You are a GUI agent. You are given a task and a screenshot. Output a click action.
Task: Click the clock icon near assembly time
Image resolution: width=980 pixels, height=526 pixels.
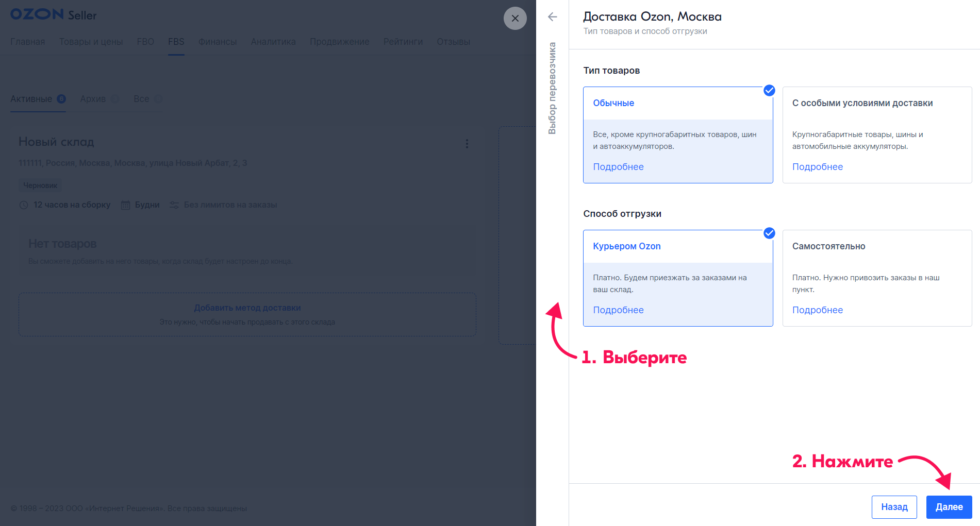click(24, 205)
